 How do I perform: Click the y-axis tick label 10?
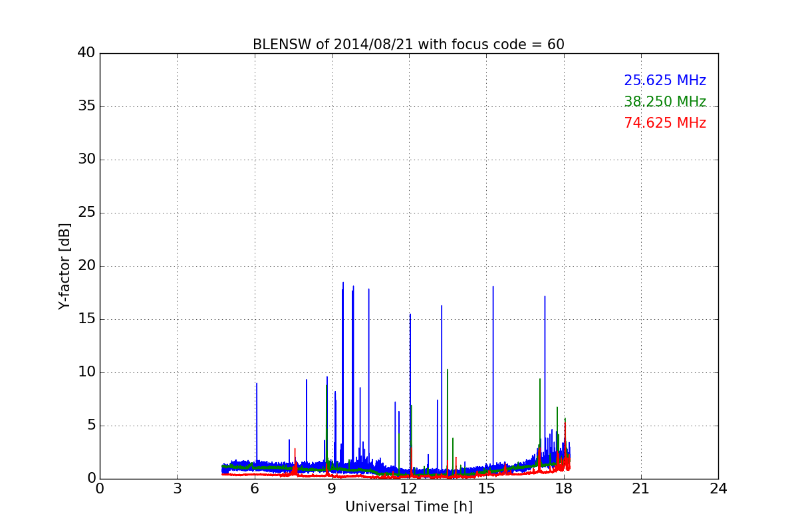pyautogui.click(x=86, y=372)
